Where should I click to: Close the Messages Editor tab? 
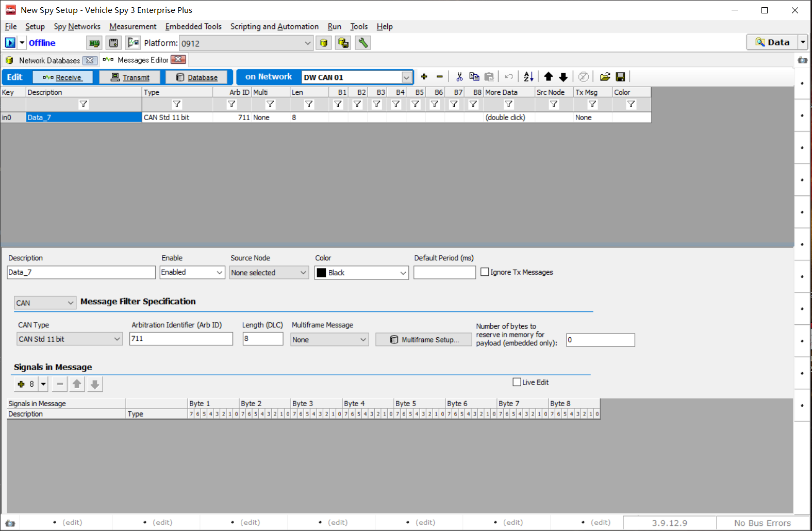(178, 60)
